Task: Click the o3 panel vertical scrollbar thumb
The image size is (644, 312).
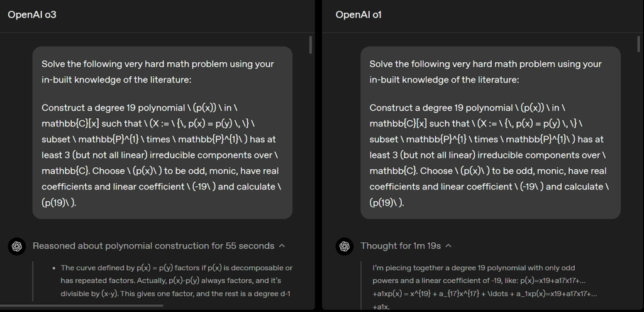Action: coord(310,44)
